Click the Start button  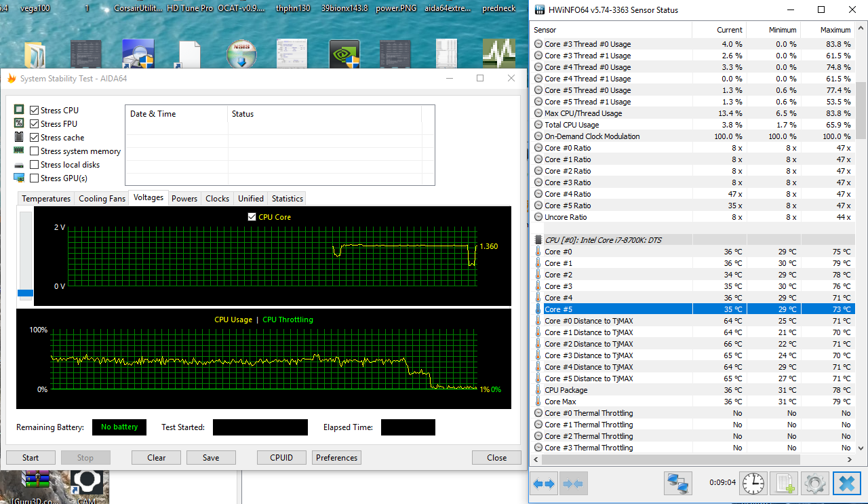pyautogui.click(x=31, y=457)
